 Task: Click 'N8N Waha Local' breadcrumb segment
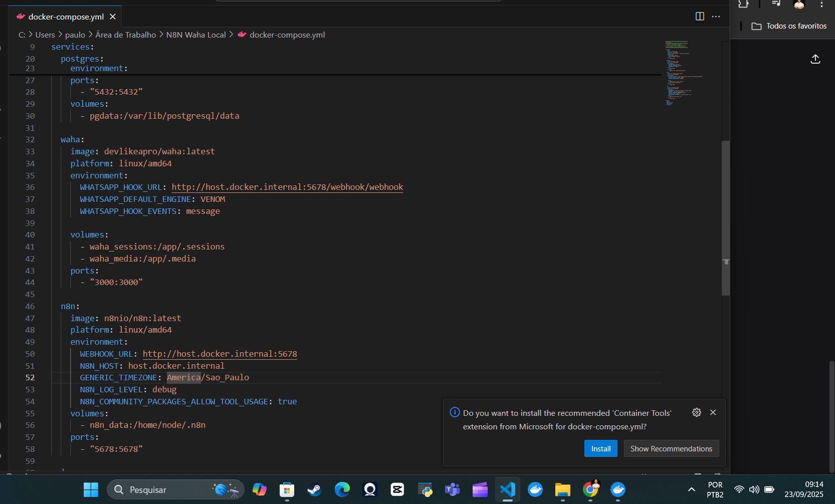pyautogui.click(x=196, y=35)
